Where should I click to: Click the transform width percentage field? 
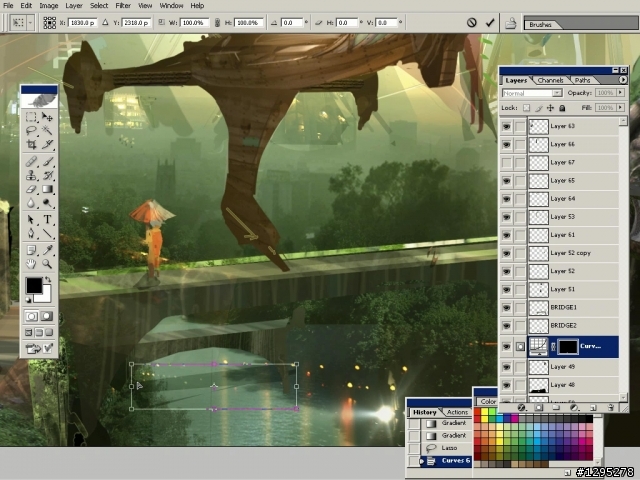(194, 23)
